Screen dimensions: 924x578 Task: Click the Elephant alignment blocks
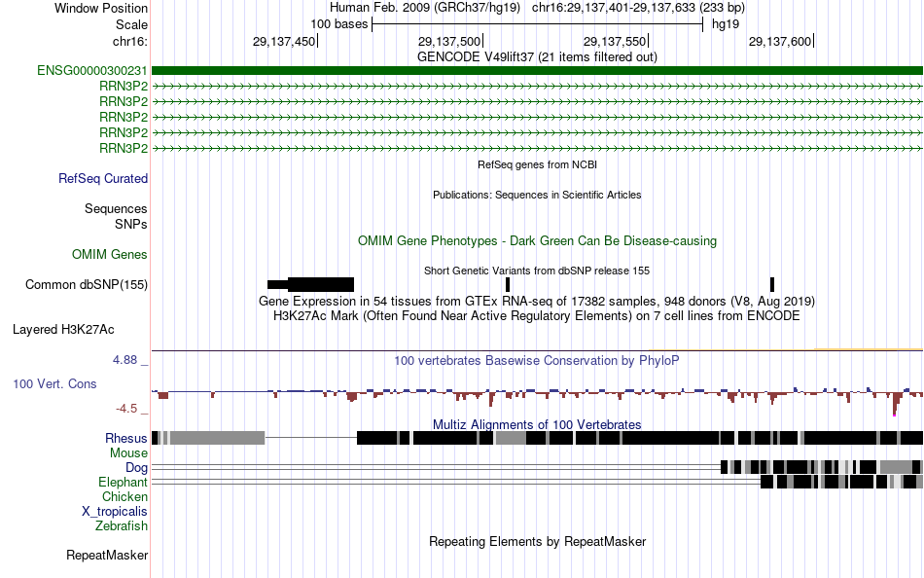841,482
